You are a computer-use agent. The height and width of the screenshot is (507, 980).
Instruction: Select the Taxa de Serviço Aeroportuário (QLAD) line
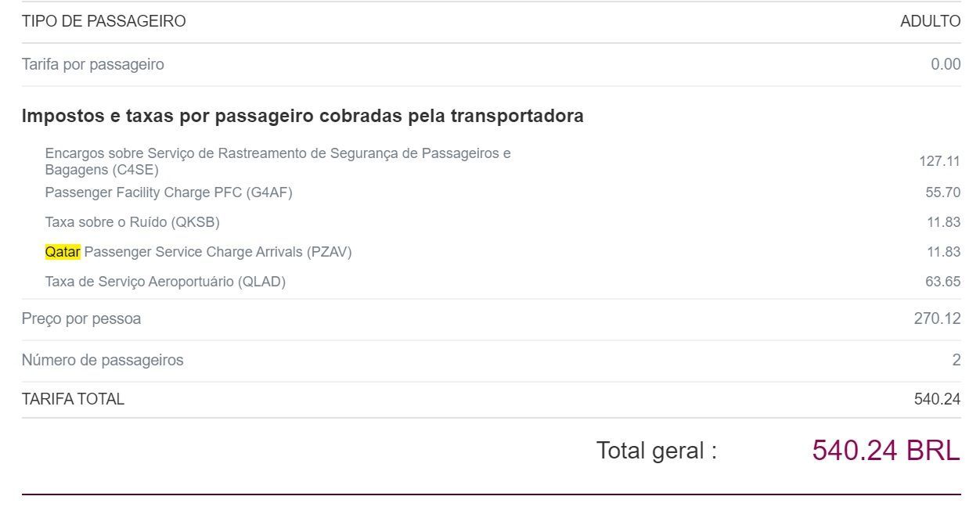click(x=165, y=282)
